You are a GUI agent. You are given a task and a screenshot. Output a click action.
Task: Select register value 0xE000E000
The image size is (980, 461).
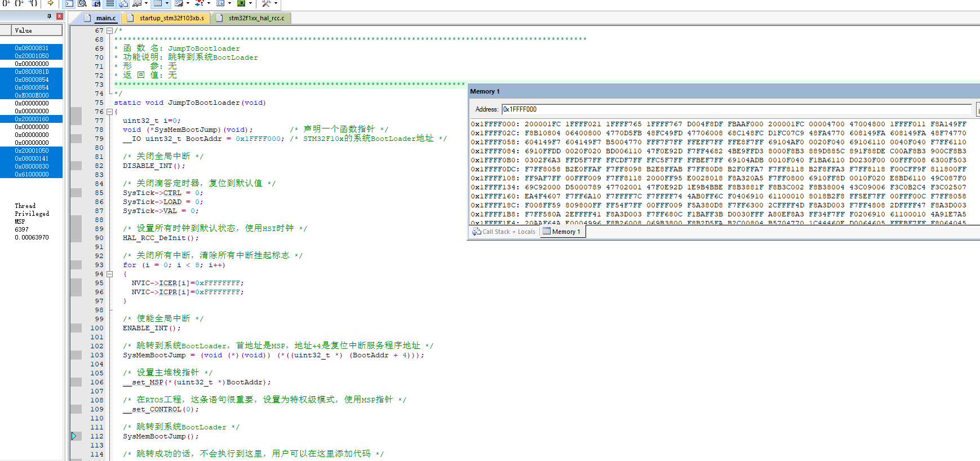click(32, 95)
